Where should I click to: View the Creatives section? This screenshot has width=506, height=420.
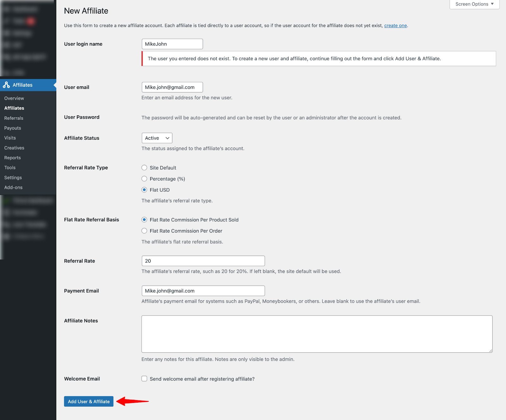coord(14,148)
